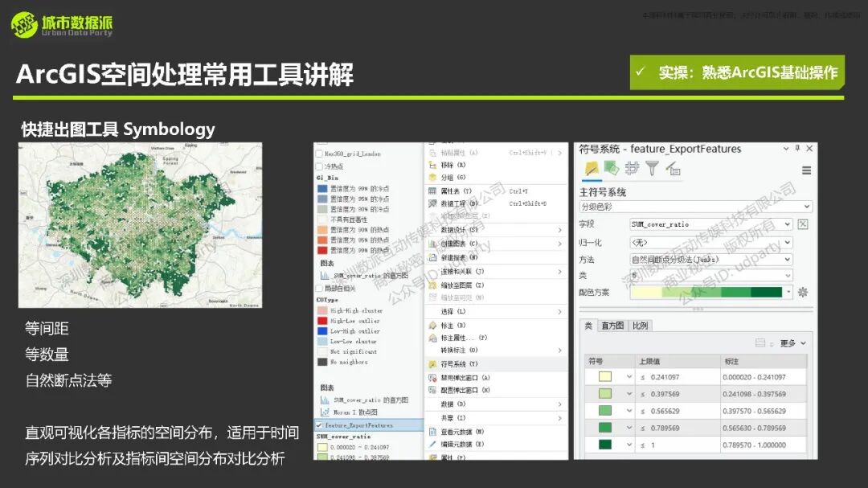The height and width of the screenshot is (488, 868).
Task: Click the 配置弹出窗口 icon in context menu
Action: click(433, 391)
